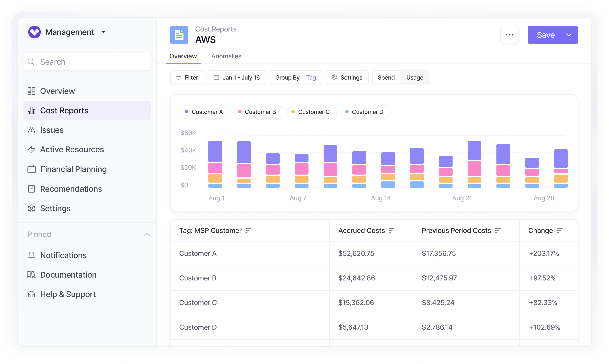Screen dimensions: 609x364
Task: Click the Help & Support headset icon
Action: pos(31,294)
